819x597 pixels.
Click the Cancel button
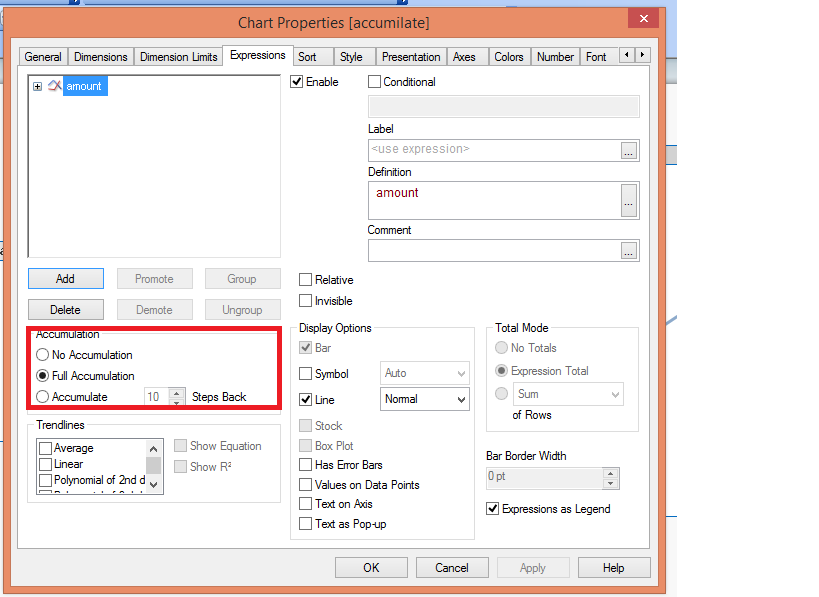(452, 568)
